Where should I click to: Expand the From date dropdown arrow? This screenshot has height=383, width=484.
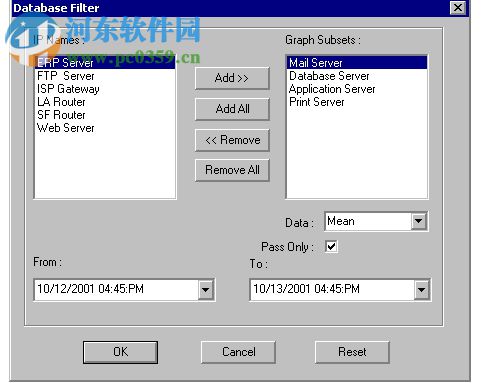point(205,289)
